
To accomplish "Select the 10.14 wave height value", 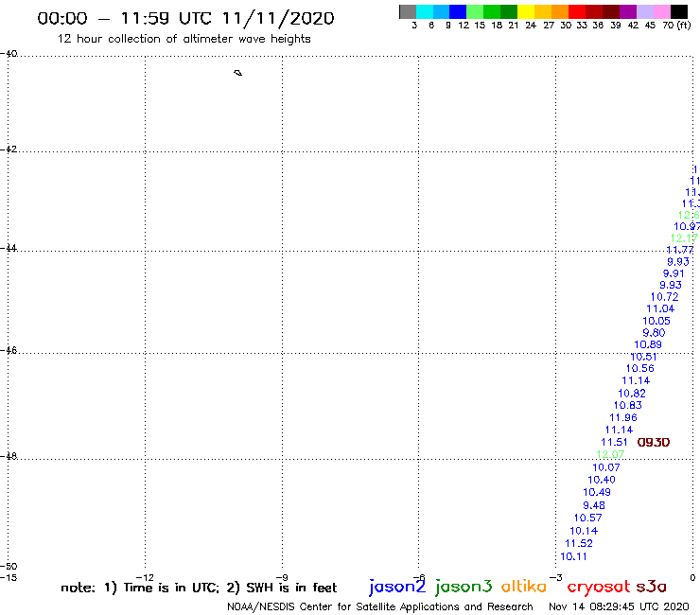I will (584, 531).
